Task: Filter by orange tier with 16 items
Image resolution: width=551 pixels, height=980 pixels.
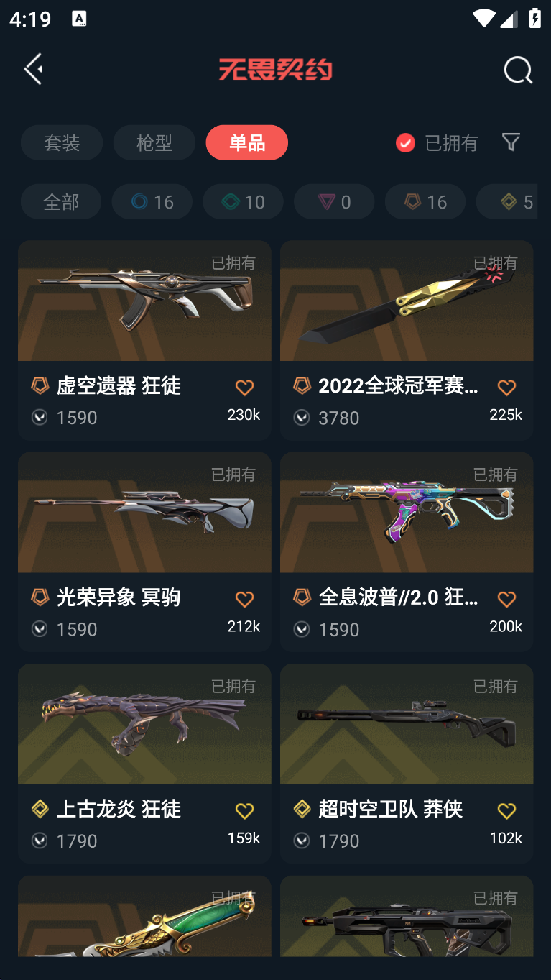Action: pos(425,201)
